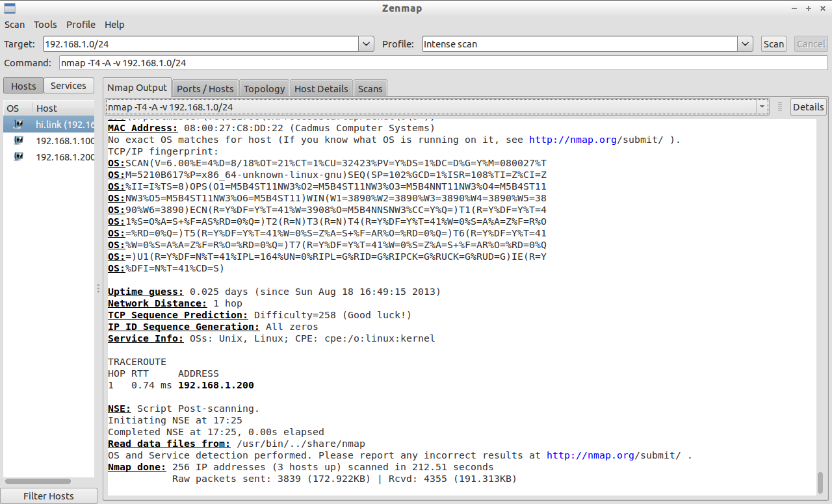
Task: Switch to Host Details tab
Action: [x=321, y=88]
